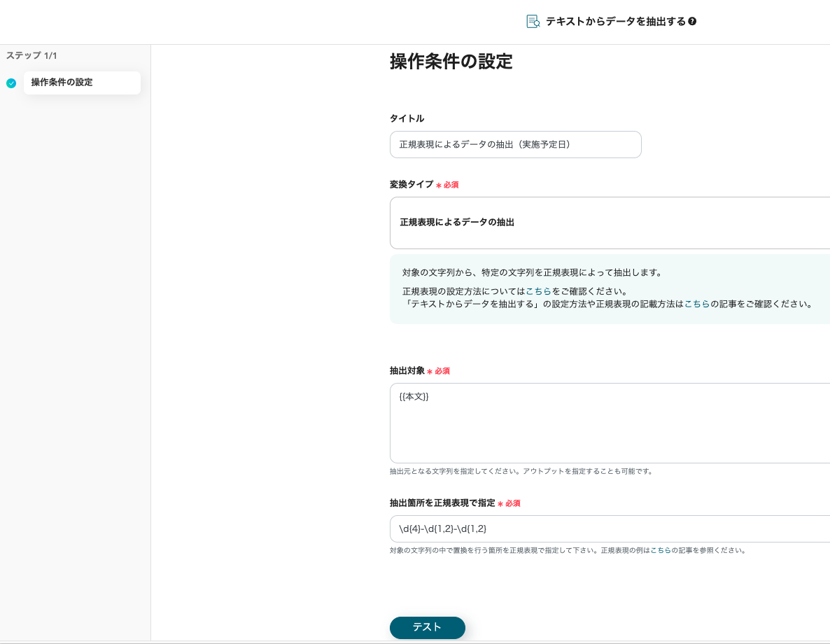Click the green checkmark step status icon

[x=11, y=83]
